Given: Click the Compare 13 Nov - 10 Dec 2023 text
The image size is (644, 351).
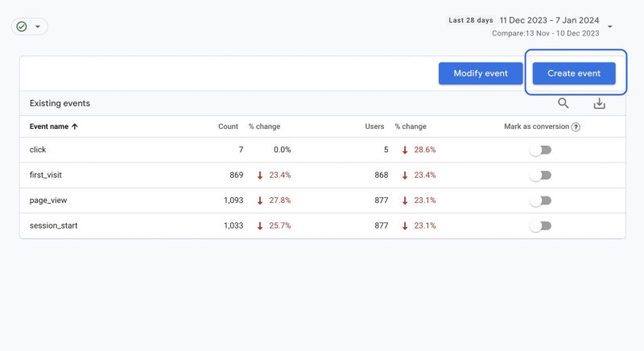Looking at the screenshot, I should coord(546,33).
